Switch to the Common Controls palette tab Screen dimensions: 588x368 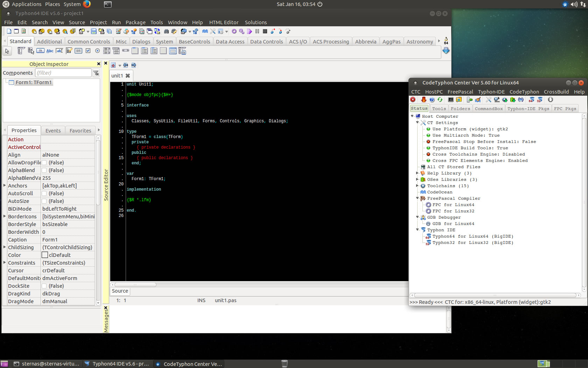click(89, 41)
